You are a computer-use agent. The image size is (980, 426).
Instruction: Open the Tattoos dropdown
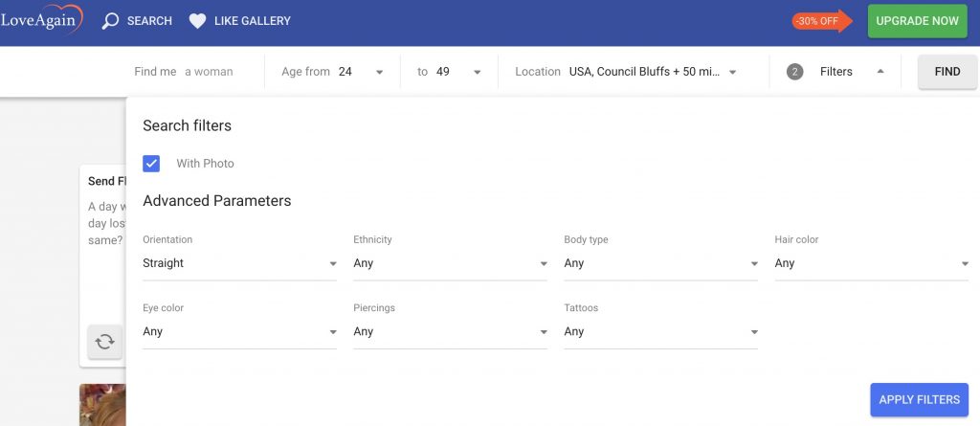tap(660, 331)
